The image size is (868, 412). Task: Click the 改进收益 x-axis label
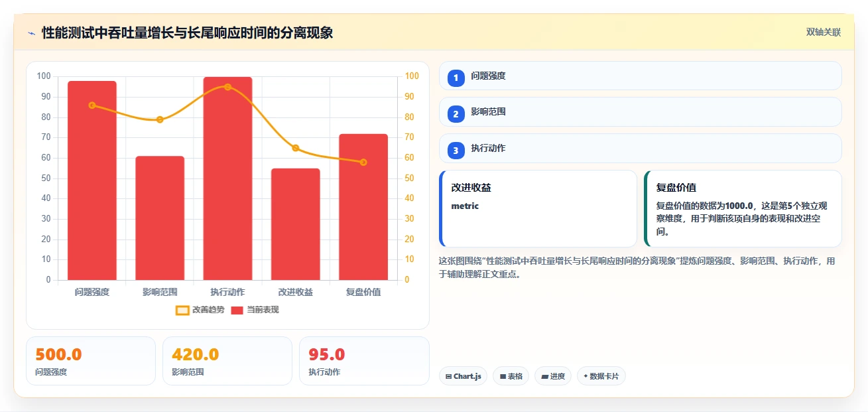296,292
